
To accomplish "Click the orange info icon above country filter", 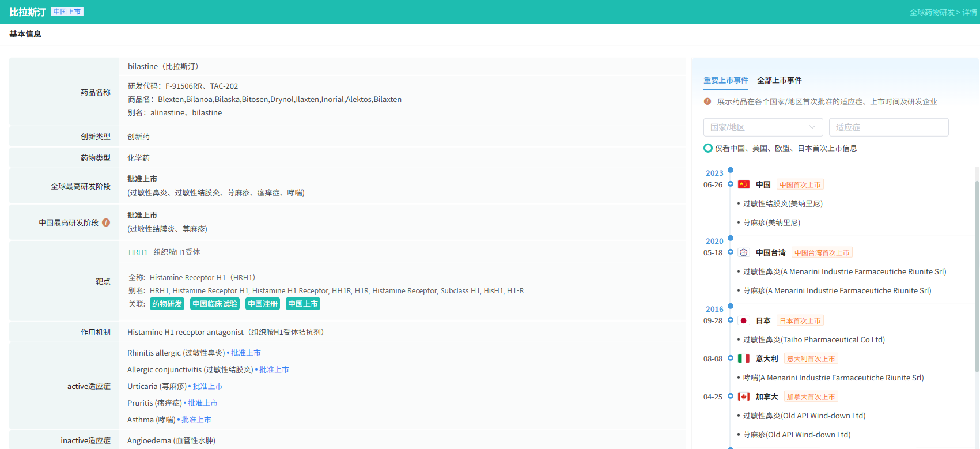I will coord(707,101).
